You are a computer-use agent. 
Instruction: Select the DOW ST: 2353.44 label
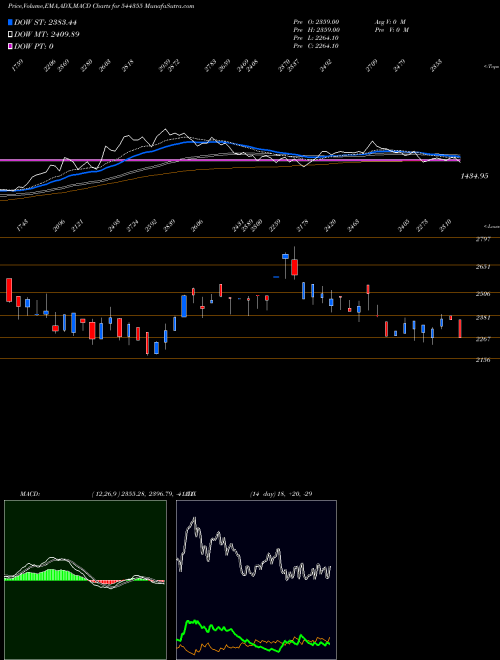tap(45, 22)
